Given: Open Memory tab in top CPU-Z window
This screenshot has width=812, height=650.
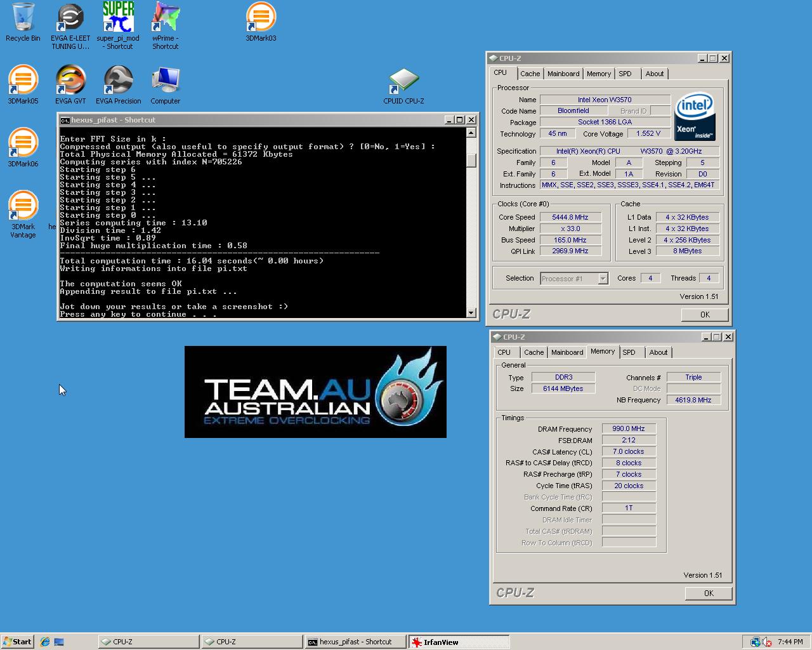Looking at the screenshot, I should 598,74.
